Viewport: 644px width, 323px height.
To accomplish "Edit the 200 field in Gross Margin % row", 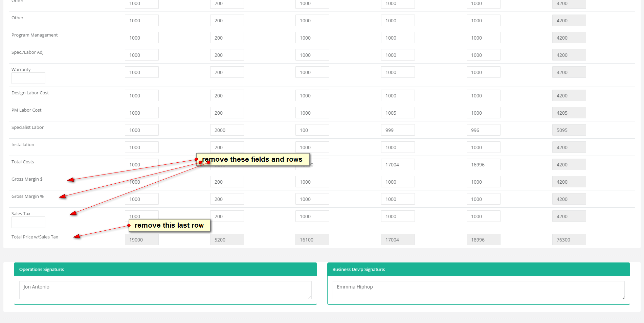I will pos(227,199).
